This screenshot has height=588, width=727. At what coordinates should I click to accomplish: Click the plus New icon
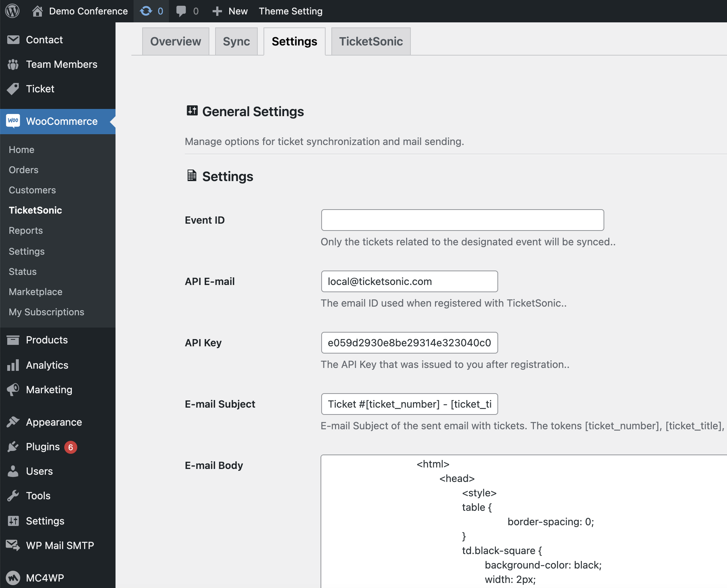click(217, 11)
